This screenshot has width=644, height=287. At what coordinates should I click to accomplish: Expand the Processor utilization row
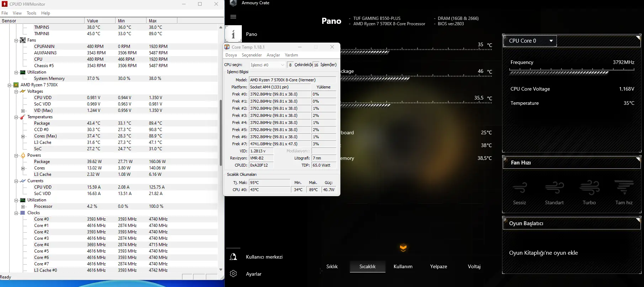tap(23, 207)
